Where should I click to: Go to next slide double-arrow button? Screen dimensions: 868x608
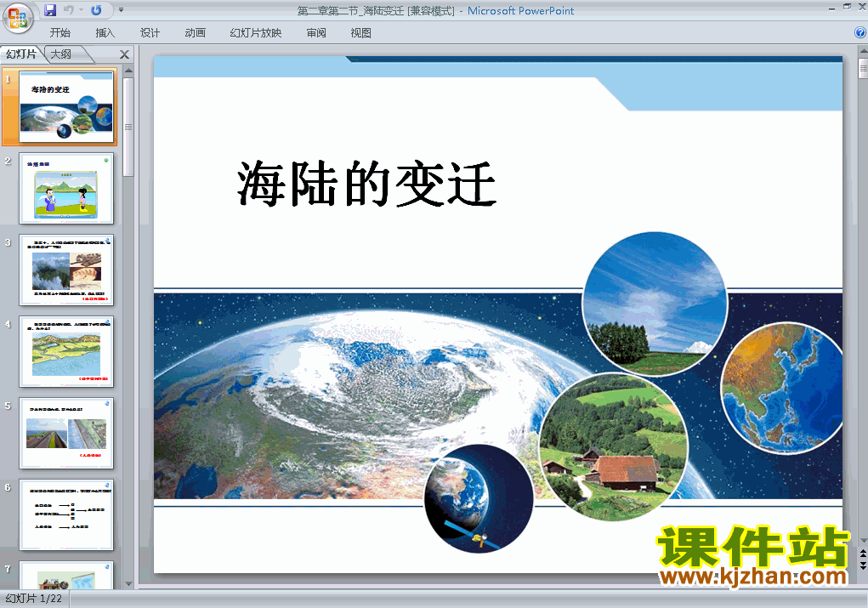click(x=863, y=565)
